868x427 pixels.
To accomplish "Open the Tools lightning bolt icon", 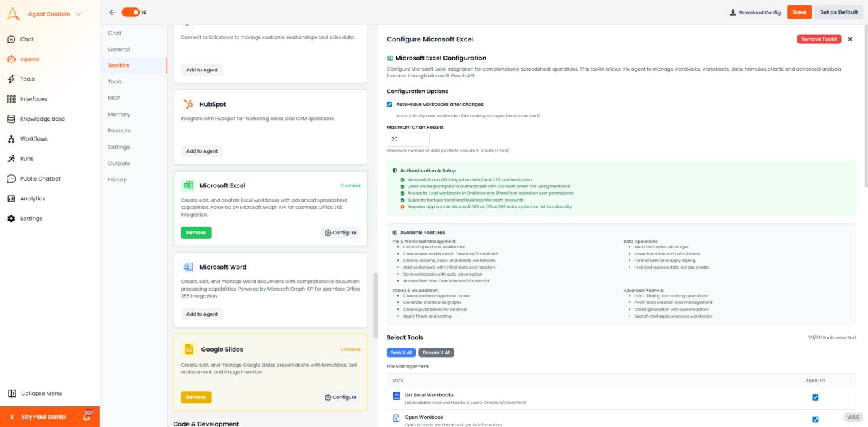I will click(12, 79).
